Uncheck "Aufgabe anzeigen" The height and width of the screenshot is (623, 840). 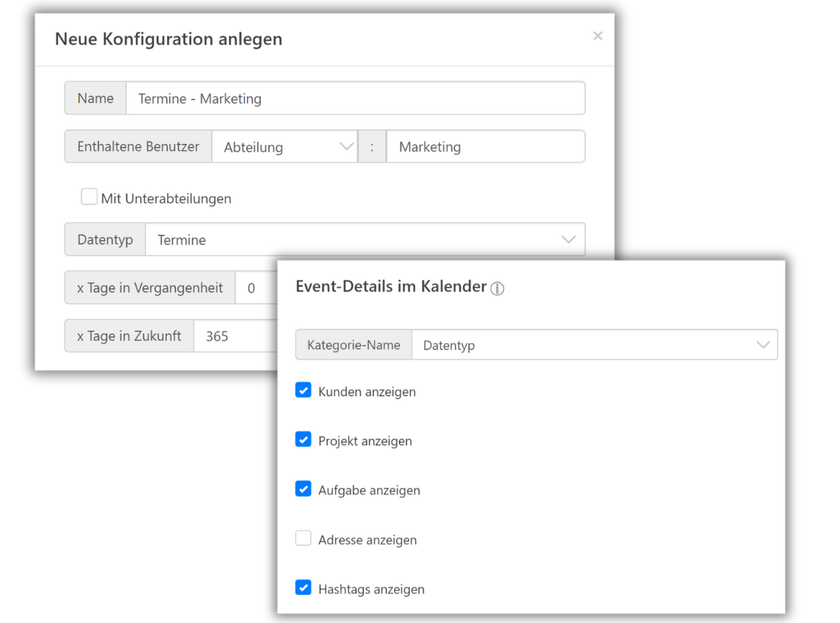303,489
